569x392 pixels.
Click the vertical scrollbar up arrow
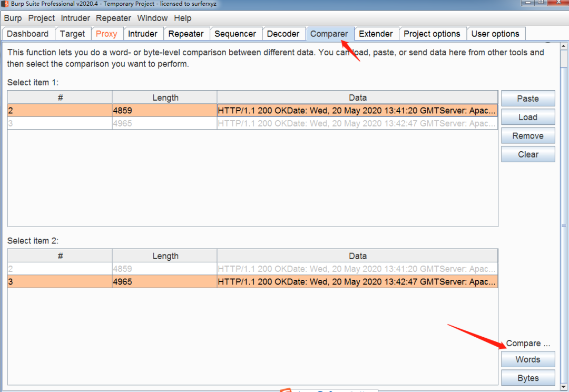564,46
